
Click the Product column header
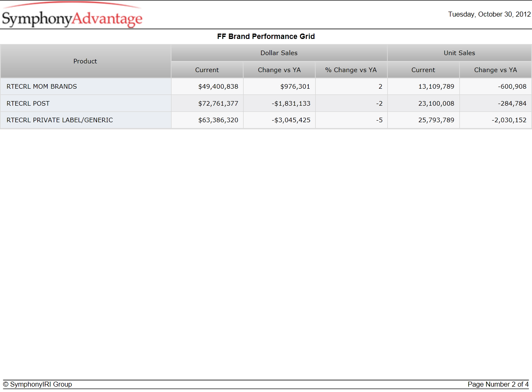(85, 61)
